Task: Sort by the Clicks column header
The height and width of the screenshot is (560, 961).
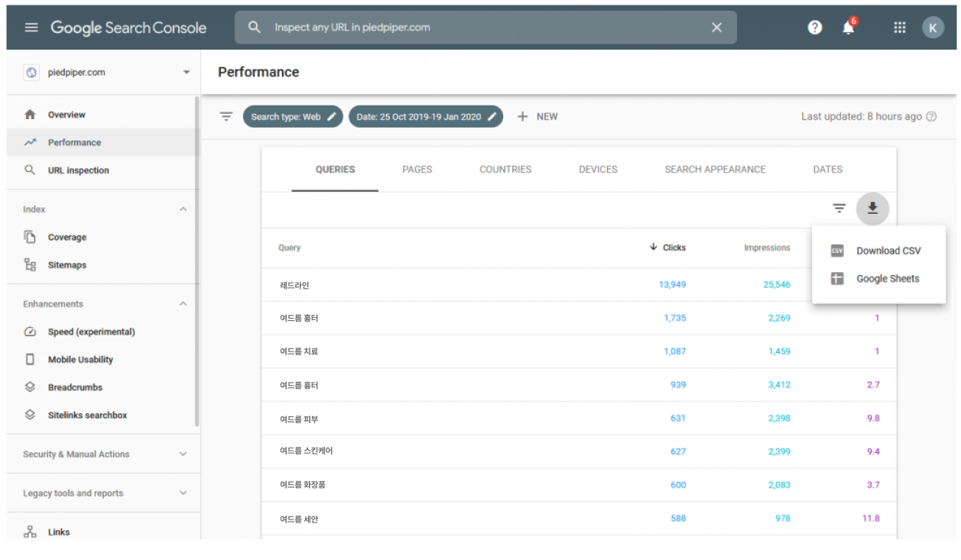Action: 667,248
